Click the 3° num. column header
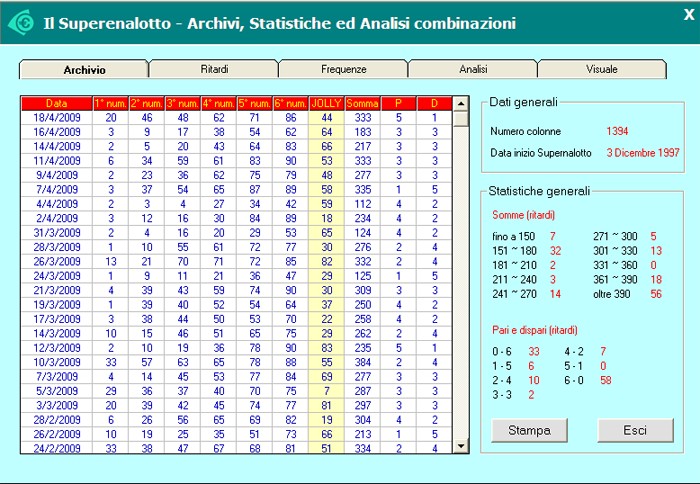Screen dimensions: 700x484 183,104
